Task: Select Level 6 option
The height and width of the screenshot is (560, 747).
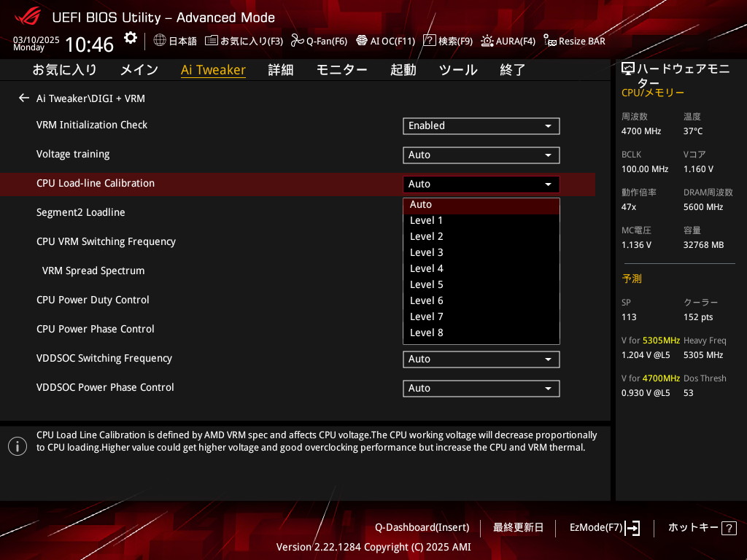Action: click(x=481, y=301)
